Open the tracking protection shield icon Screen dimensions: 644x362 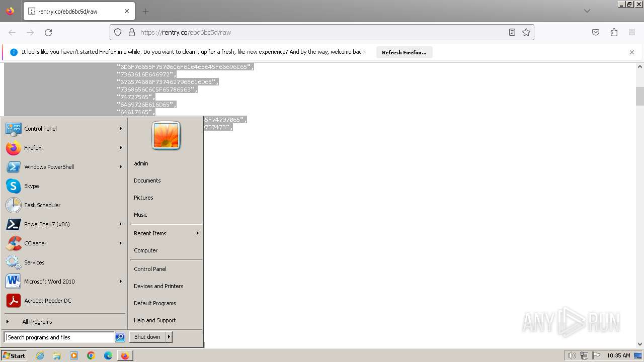(118, 32)
